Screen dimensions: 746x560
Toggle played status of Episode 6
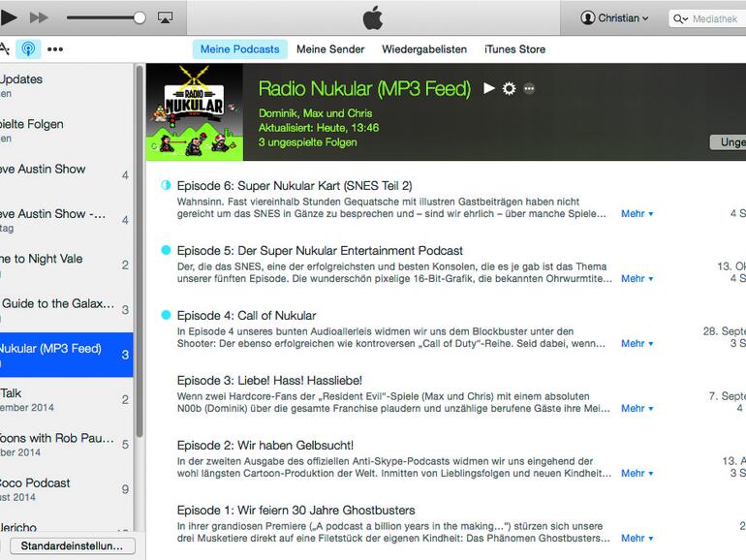[x=166, y=185]
